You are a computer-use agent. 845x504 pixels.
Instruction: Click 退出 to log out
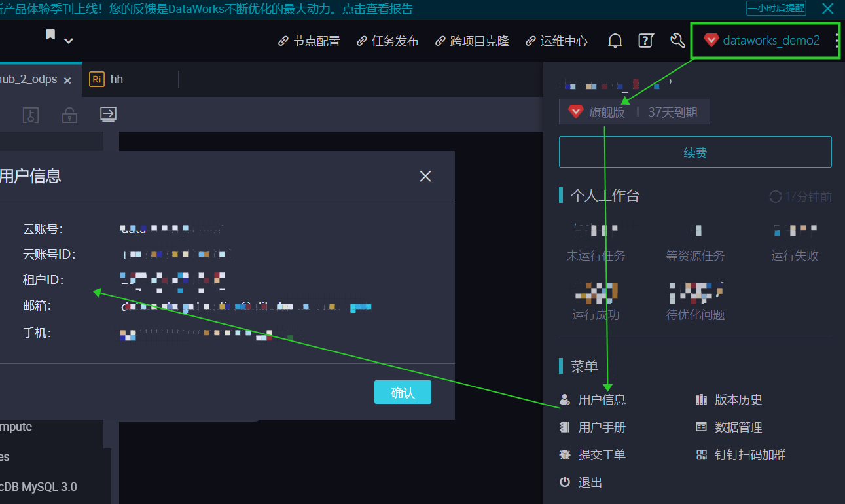pos(590,482)
